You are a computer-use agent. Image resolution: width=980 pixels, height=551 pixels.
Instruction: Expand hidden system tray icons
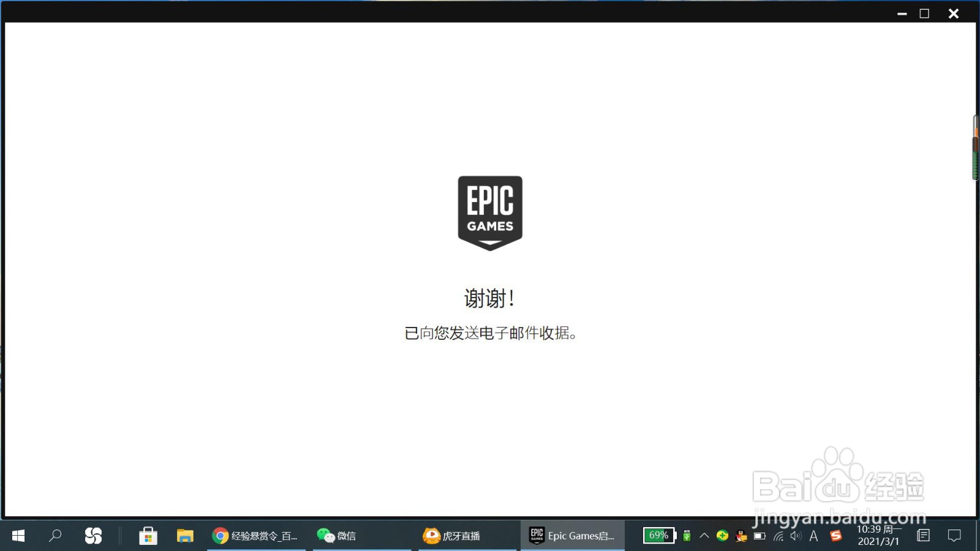[704, 536]
